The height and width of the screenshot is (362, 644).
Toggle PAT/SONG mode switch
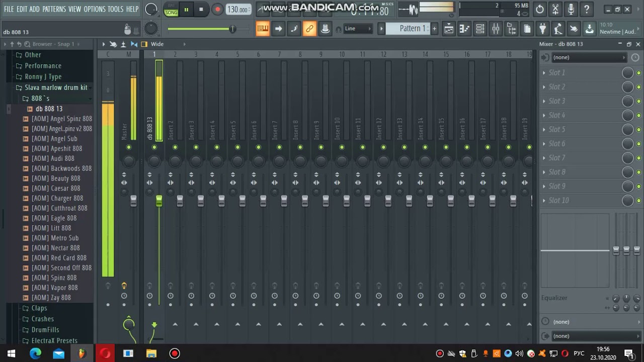(171, 10)
